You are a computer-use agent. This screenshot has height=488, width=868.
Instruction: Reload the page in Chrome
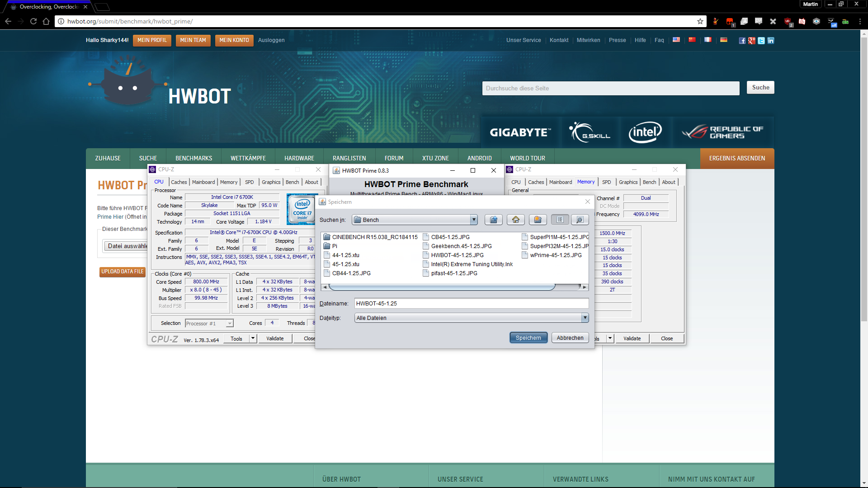(33, 21)
